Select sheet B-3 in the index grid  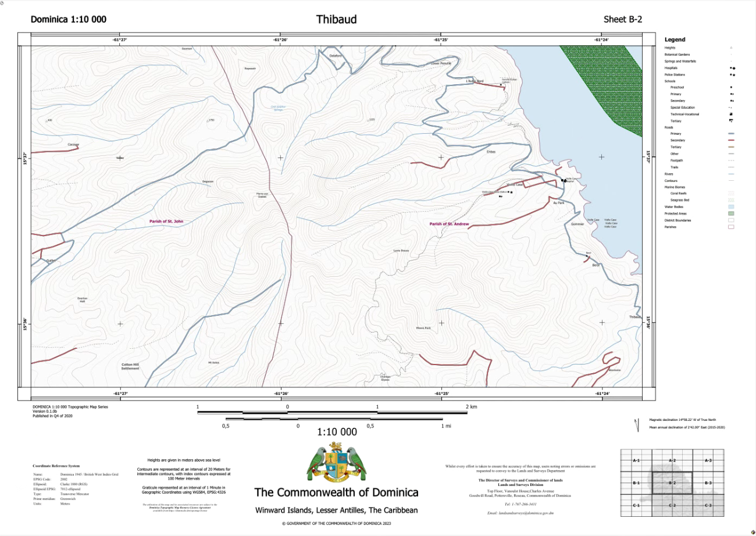[x=708, y=483]
